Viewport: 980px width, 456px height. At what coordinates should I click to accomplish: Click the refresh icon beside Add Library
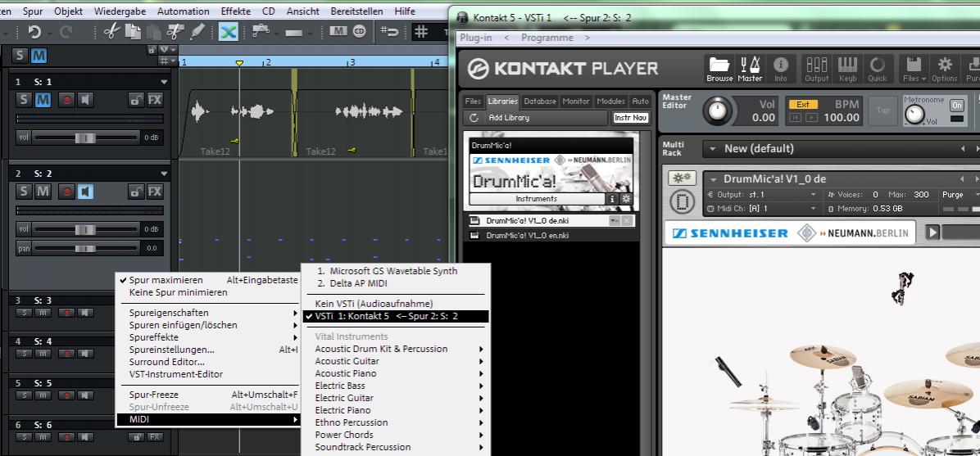[474, 117]
